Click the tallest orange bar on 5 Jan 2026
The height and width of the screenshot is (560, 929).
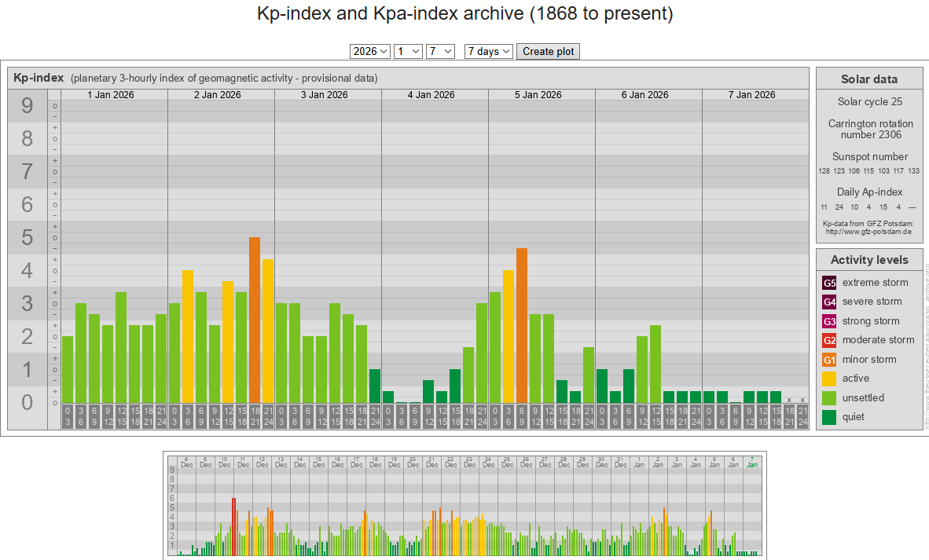coord(522,326)
